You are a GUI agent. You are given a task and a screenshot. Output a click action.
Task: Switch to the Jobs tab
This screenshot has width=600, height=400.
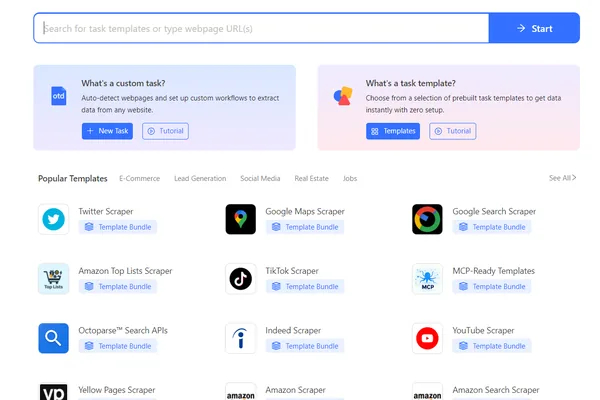pyautogui.click(x=350, y=178)
